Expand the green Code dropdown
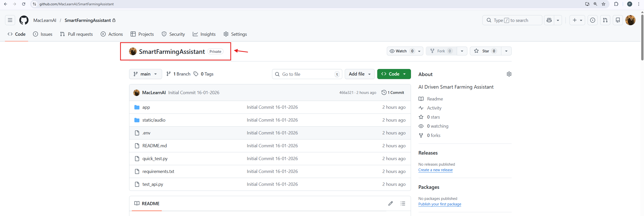 point(394,74)
